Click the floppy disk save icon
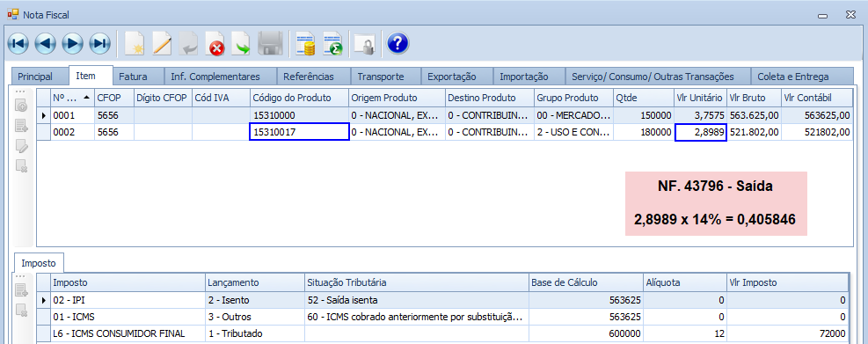 pos(271,43)
